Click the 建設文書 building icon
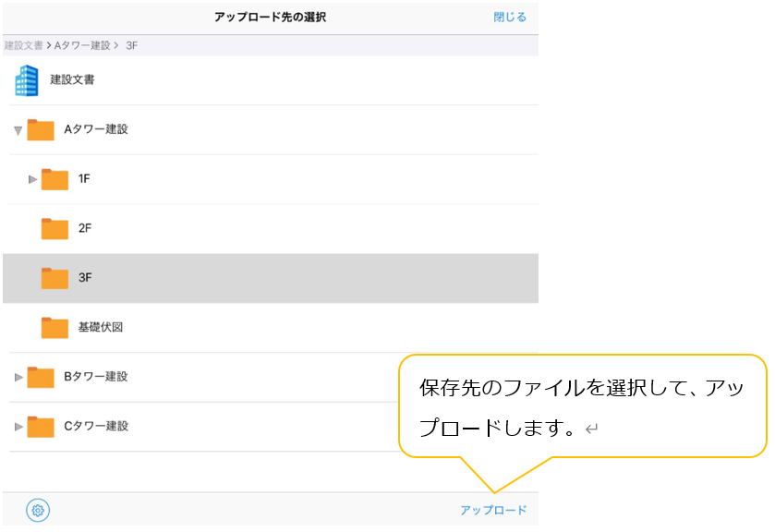This screenshot has height=532, width=775. coord(27,80)
